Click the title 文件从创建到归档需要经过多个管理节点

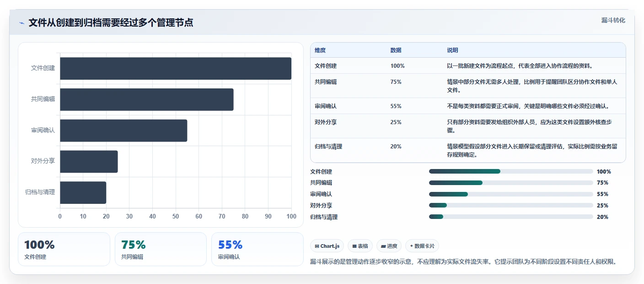click(x=111, y=22)
